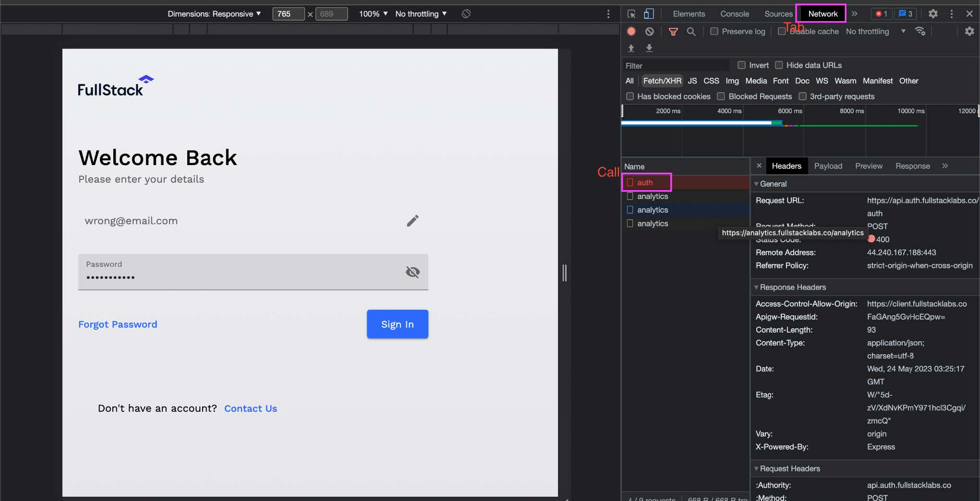
Task: Filter requests by CSS type
Action: coord(711,81)
